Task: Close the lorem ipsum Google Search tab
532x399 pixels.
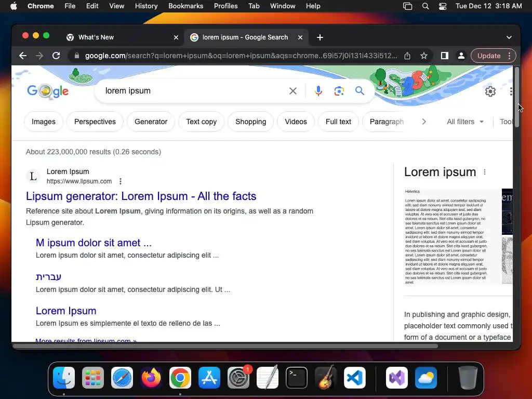Action: (300, 37)
